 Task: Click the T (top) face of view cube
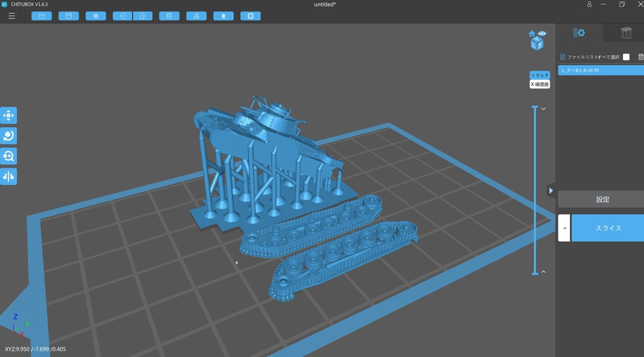click(x=536, y=38)
